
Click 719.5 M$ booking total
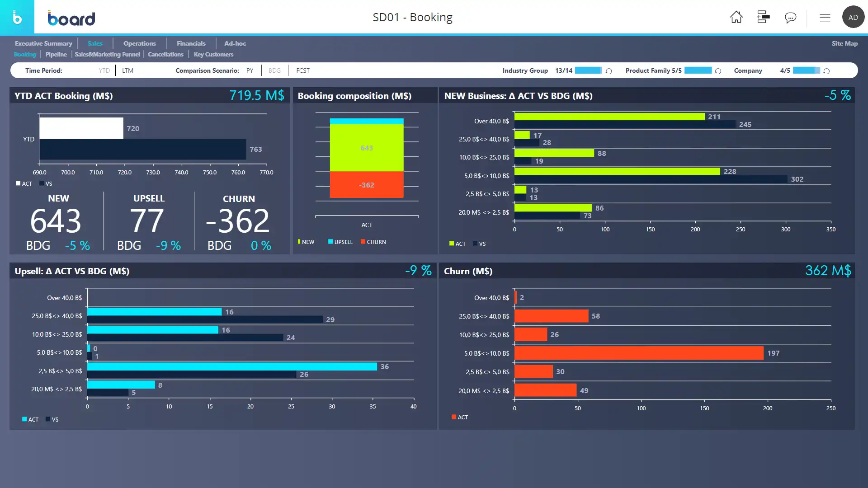click(x=257, y=95)
